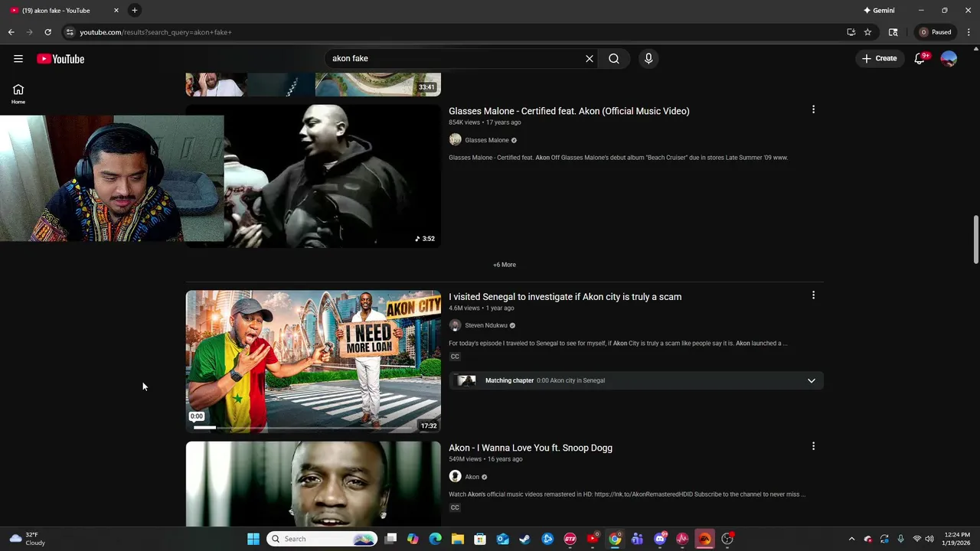980x551 pixels.
Task: Click the Akon channel avatar
Action: click(455, 476)
